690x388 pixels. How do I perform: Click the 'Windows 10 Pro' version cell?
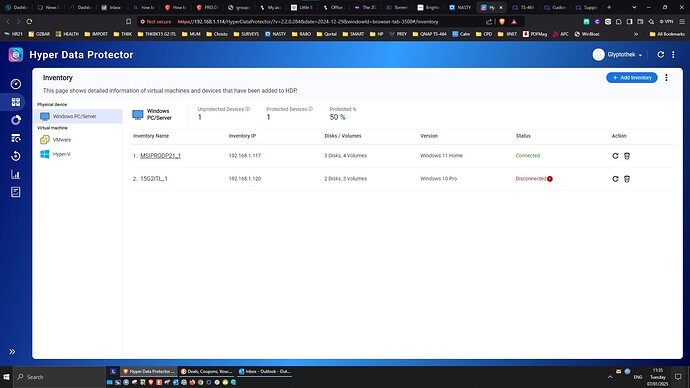tap(438, 179)
